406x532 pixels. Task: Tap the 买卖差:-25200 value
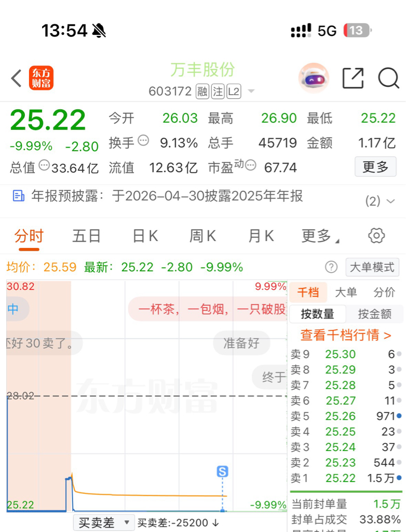(178, 523)
